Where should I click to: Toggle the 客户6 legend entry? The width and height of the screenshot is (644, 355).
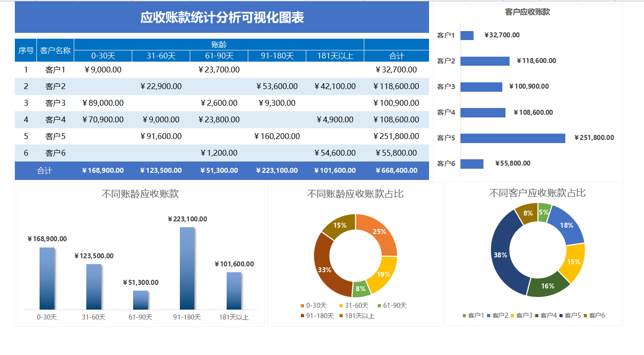coord(598,315)
